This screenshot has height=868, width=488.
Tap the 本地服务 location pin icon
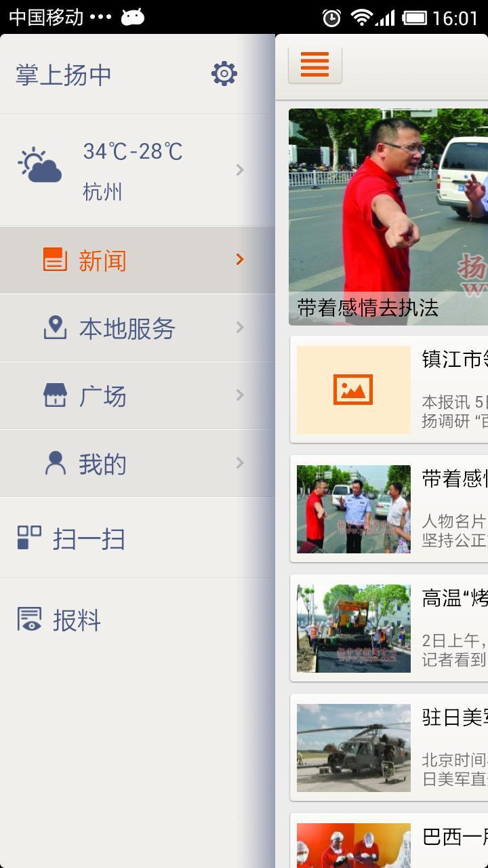pos(55,328)
